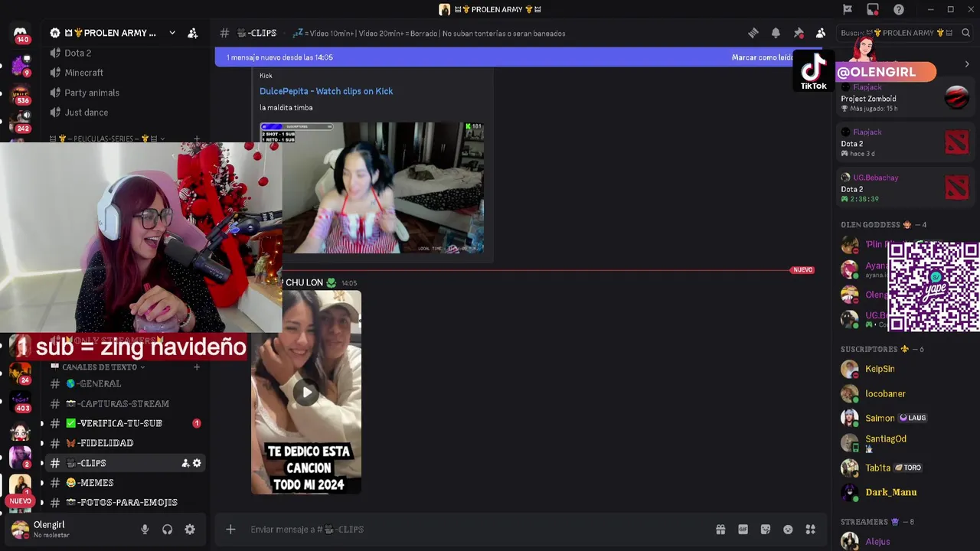Open PROLEN ARMY server dropdown menu
This screenshot has width=980, height=551.
[172, 33]
